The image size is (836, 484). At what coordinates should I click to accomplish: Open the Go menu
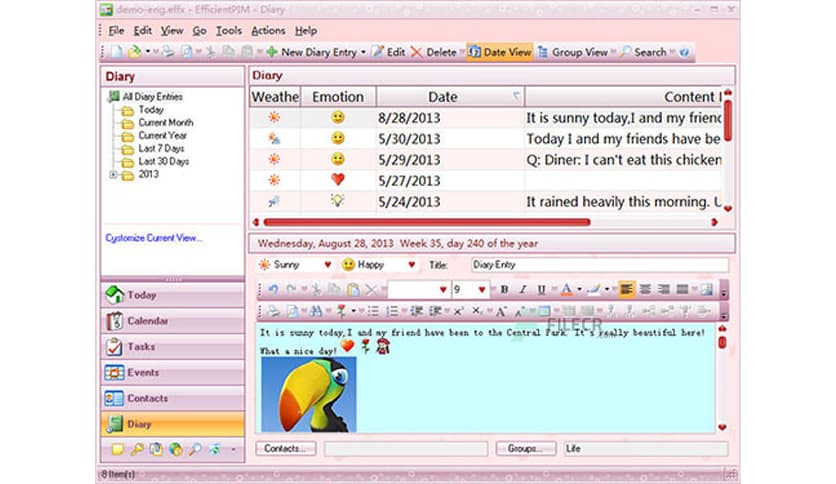click(x=199, y=31)
